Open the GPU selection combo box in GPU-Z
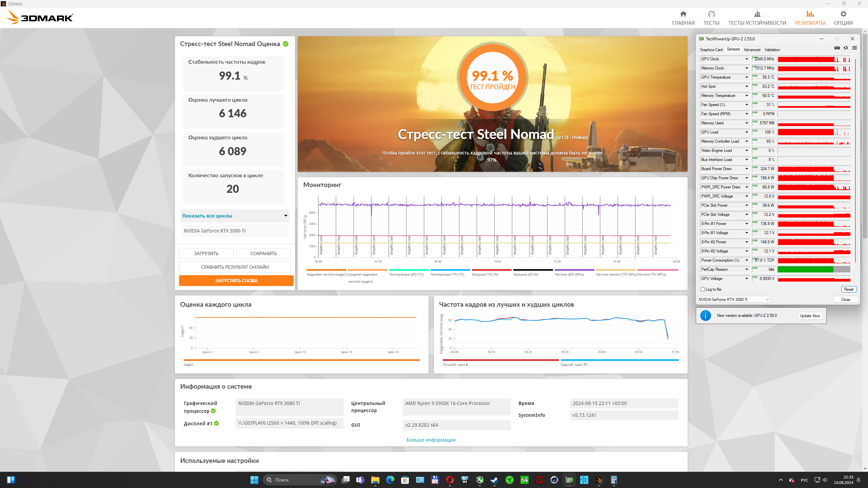Screen dimensions: 868x488 pyautogui.click(x=734, y=300)
